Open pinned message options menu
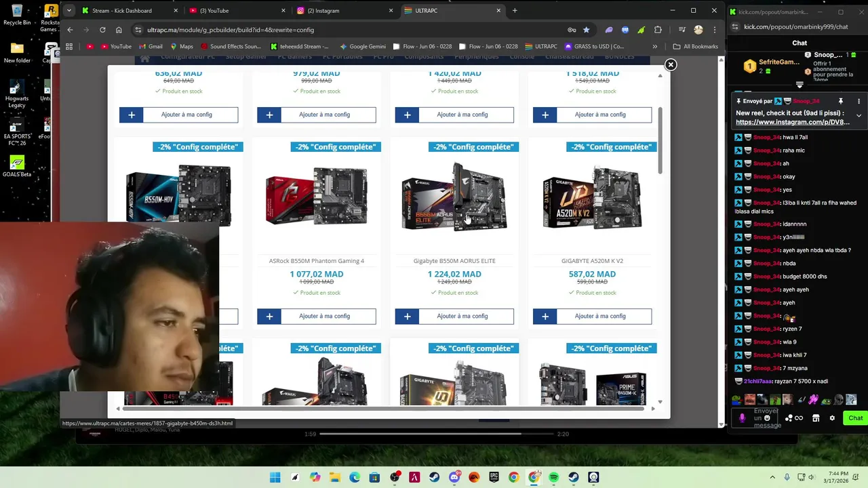Image resolution: width=868 pixels, height=488 pixels. click(x=859, y=101)
